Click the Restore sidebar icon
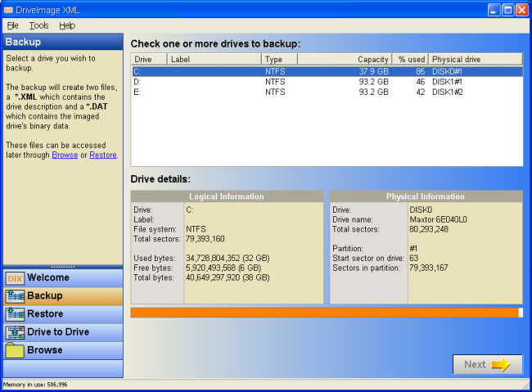The image size is (532, 392). pos(15,314)
